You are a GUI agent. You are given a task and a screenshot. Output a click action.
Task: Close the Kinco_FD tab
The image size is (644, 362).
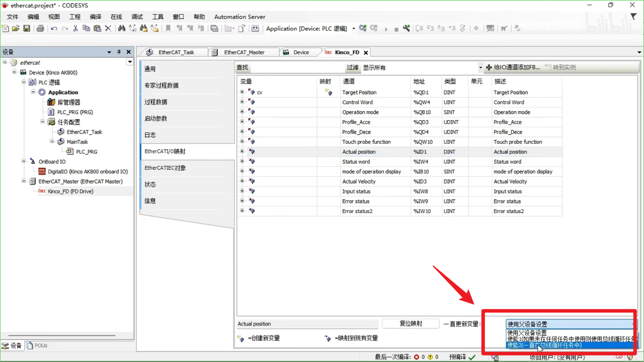[366, 52]
